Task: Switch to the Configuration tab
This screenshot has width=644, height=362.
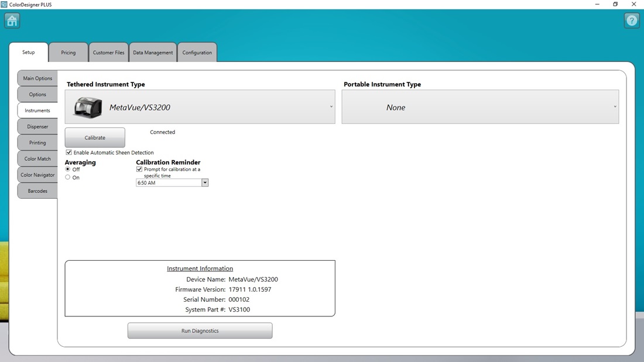Action: point(197,53)
